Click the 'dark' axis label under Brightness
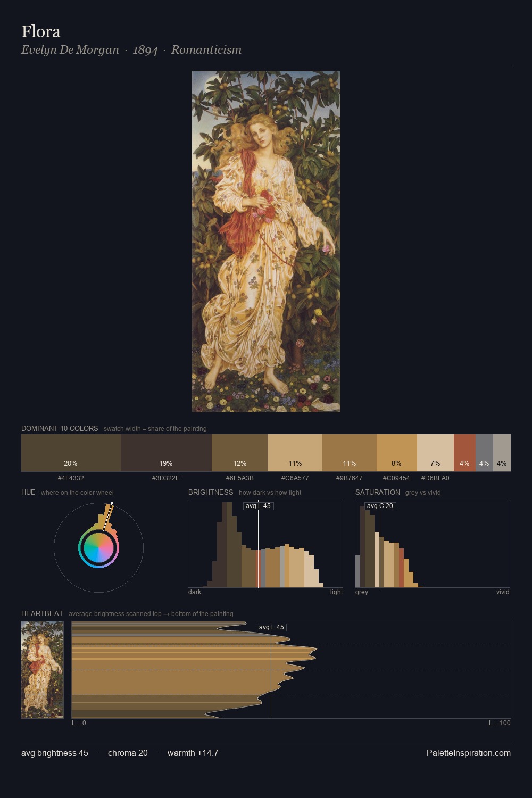This screenshot has height=798, width=532. 195,592
